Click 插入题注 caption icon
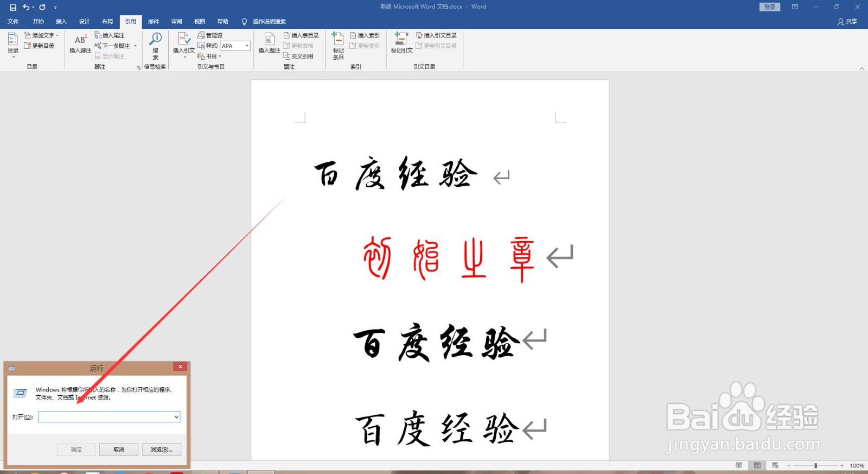This screenshot has width=868, height=474. pyautogui.click(x=269, y=43)
